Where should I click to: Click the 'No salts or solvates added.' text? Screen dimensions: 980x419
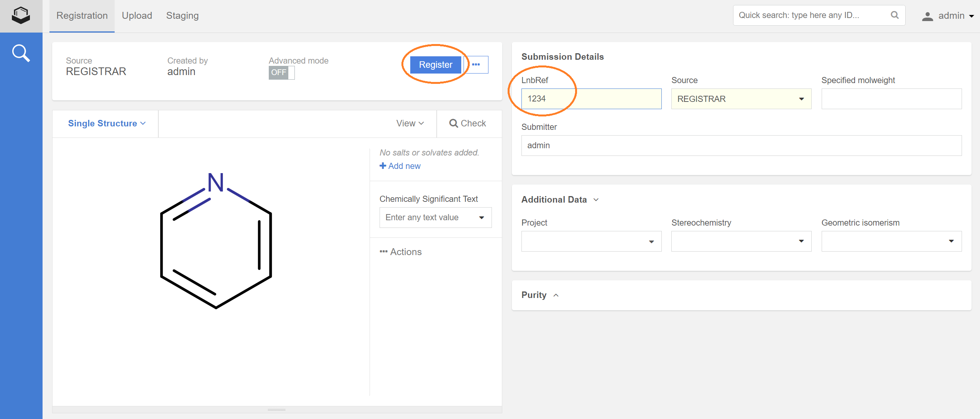tap(429, 152)
